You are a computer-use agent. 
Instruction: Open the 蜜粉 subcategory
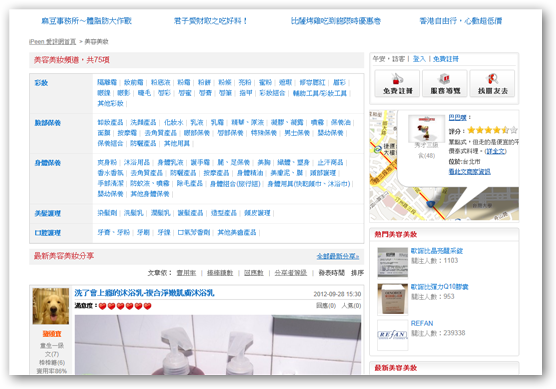click(265, 82)
